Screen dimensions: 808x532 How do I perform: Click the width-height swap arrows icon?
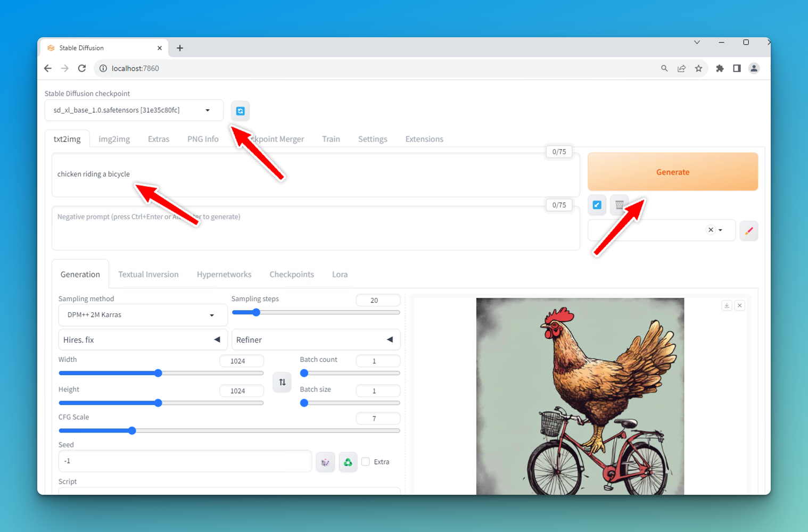pos(282,382)
